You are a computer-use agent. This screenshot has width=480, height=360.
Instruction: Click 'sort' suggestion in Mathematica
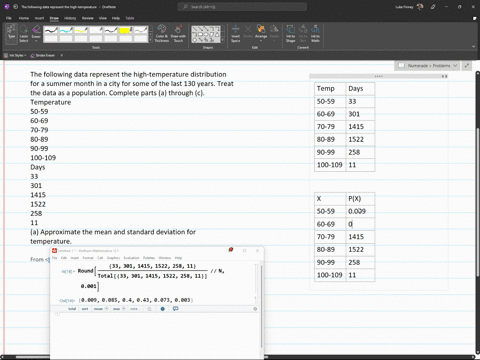click(85, 309)
